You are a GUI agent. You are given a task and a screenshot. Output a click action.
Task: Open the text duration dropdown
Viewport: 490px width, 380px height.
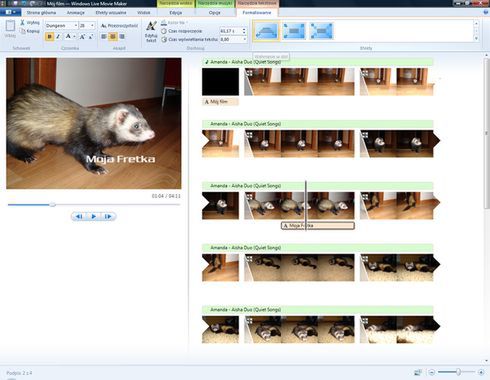[x=244, y=39]
